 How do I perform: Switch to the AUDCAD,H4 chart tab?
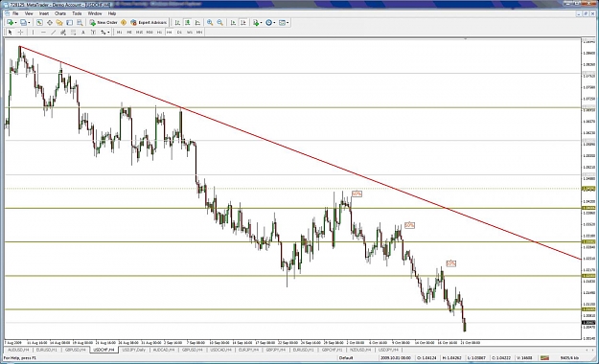[x=163, y=350]
